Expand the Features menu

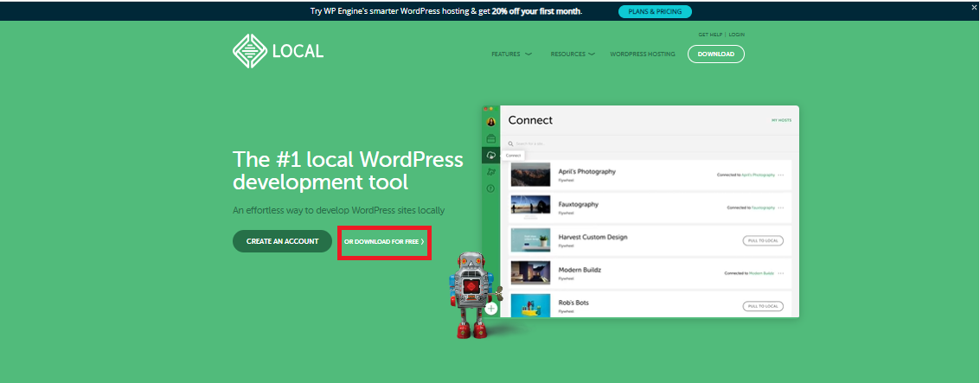point(511,54)
